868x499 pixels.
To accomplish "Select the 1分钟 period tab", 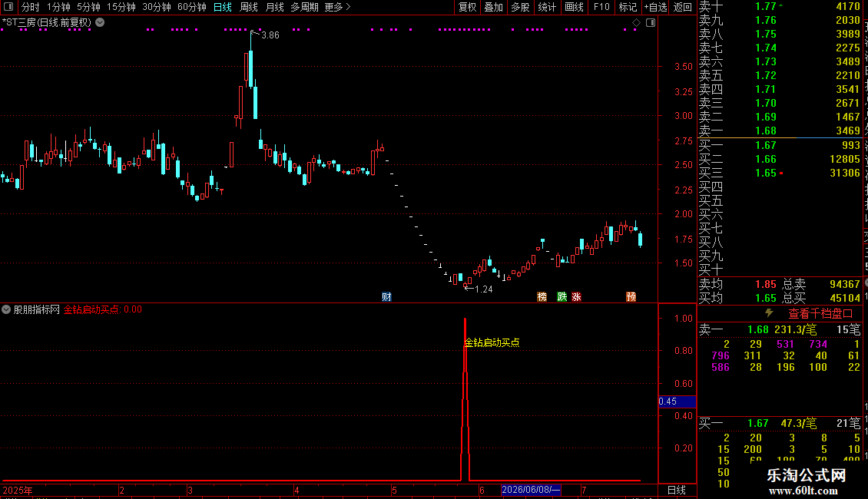I will point(58,7).
